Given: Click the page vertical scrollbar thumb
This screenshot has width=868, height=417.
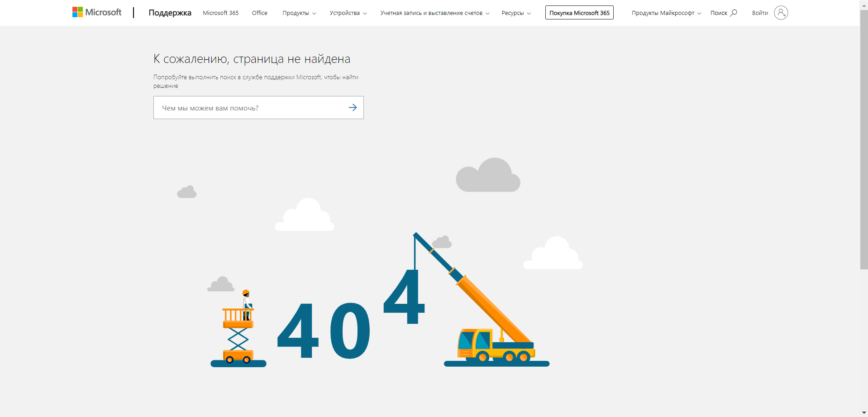Looking at the screenshot, I should click(863, 139).
